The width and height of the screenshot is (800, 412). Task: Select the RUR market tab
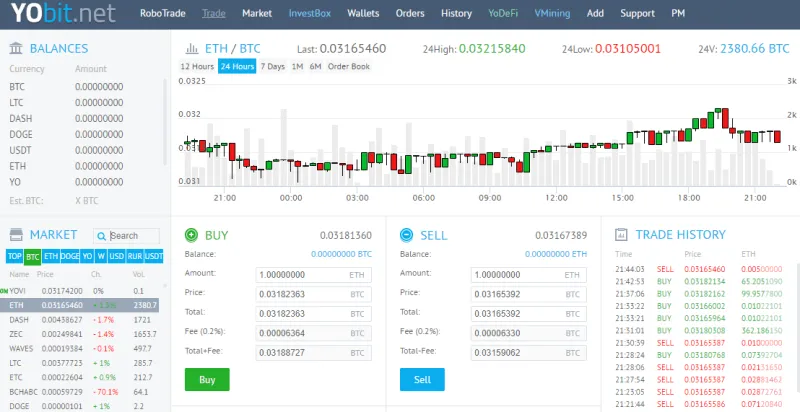135,256
